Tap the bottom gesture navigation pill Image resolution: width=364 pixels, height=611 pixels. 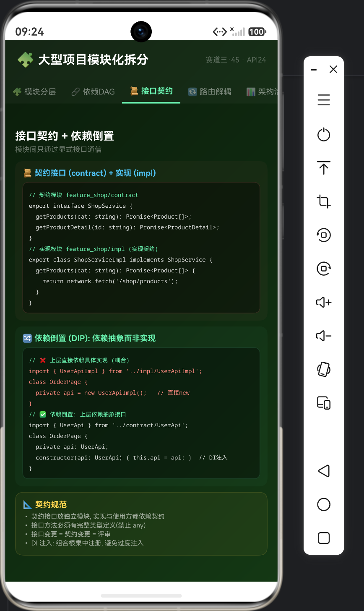pos(141,595)
